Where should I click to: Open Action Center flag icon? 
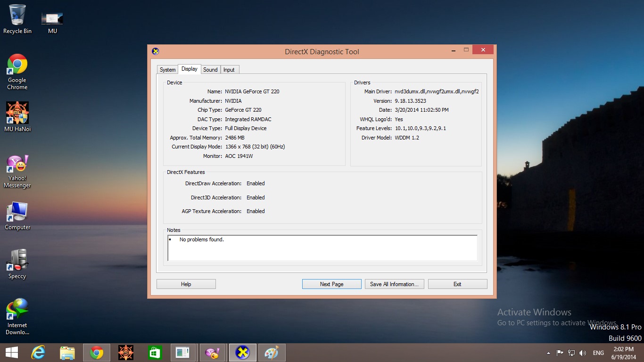[560, 353]
